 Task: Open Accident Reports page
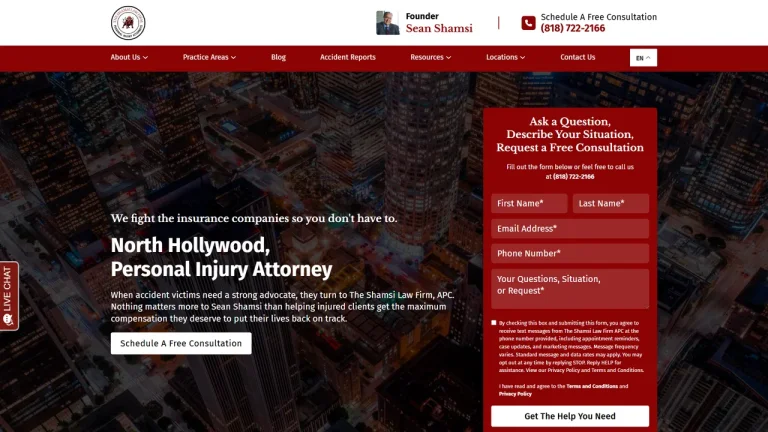pos(348,57)
